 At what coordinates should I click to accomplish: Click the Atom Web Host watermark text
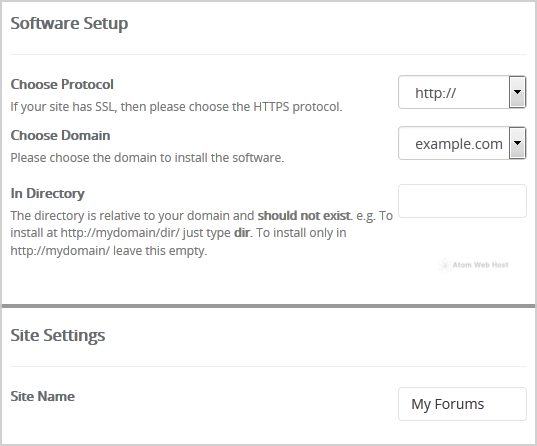[480, 265]
